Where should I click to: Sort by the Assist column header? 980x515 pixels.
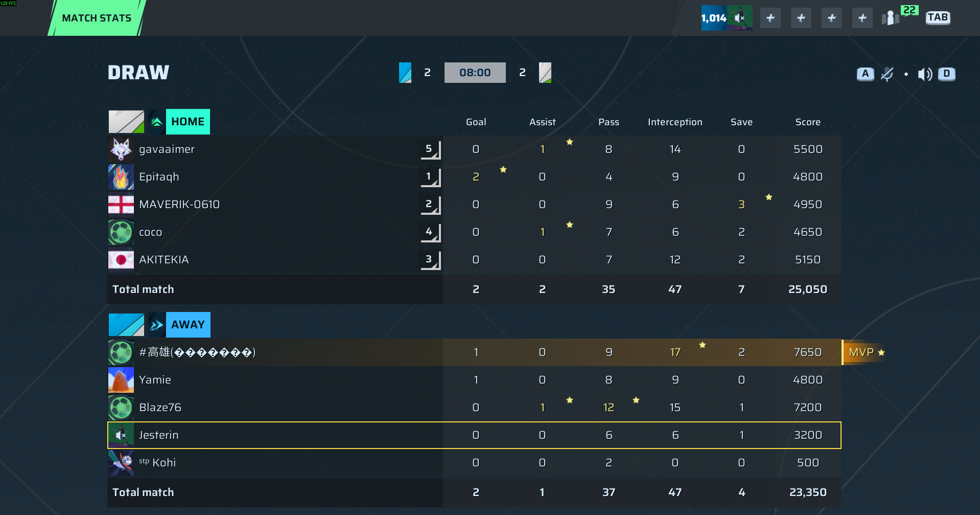coord(542,122)
